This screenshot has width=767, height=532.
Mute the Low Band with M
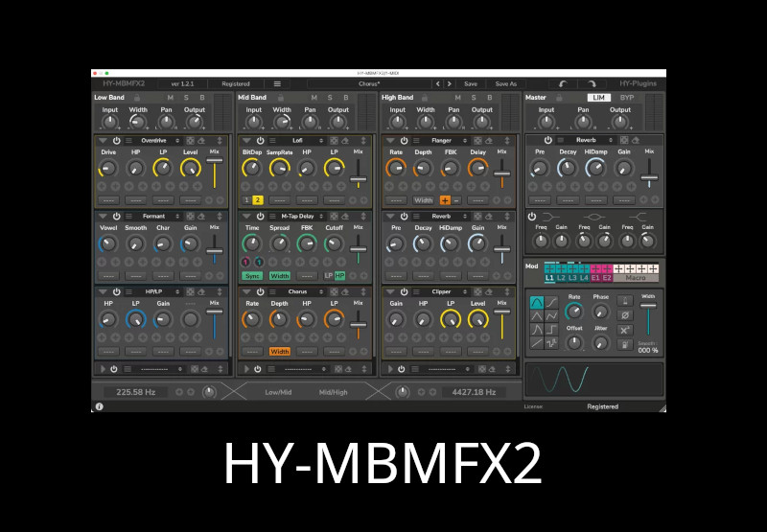point(171,98)
